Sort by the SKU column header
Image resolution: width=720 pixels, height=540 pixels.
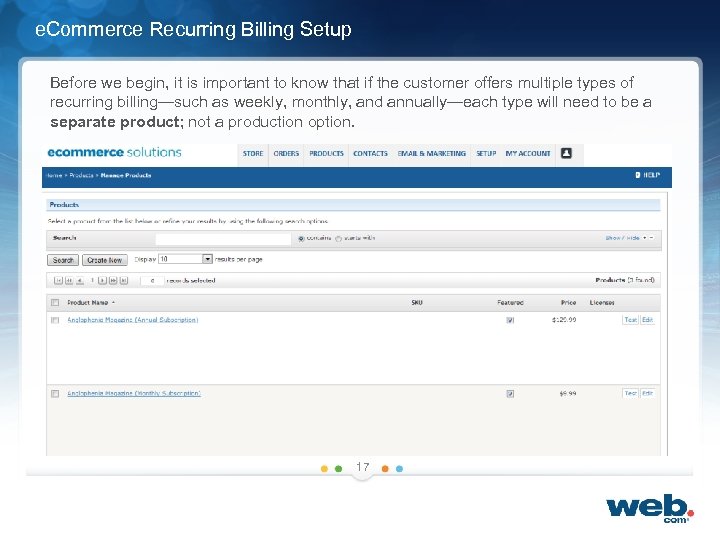click(x=417, y=303)
